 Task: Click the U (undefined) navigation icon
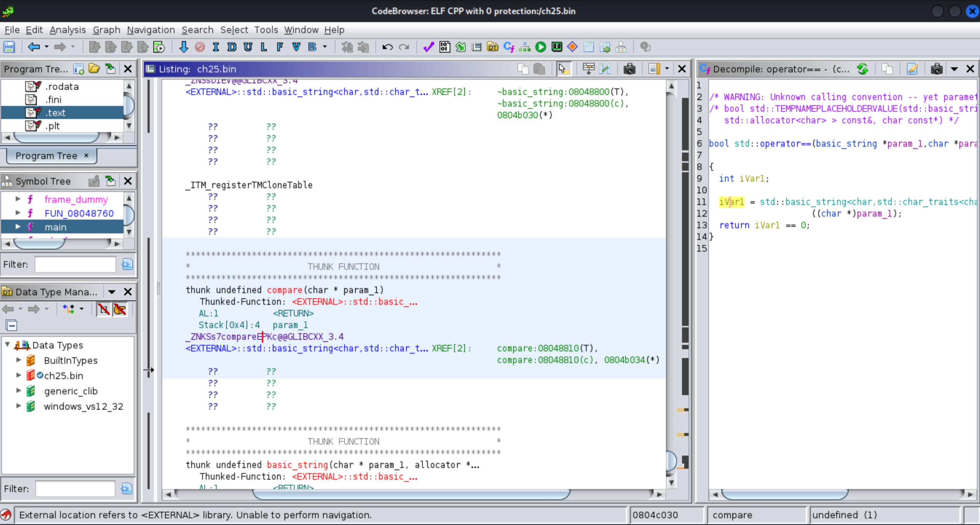point(248,47)
